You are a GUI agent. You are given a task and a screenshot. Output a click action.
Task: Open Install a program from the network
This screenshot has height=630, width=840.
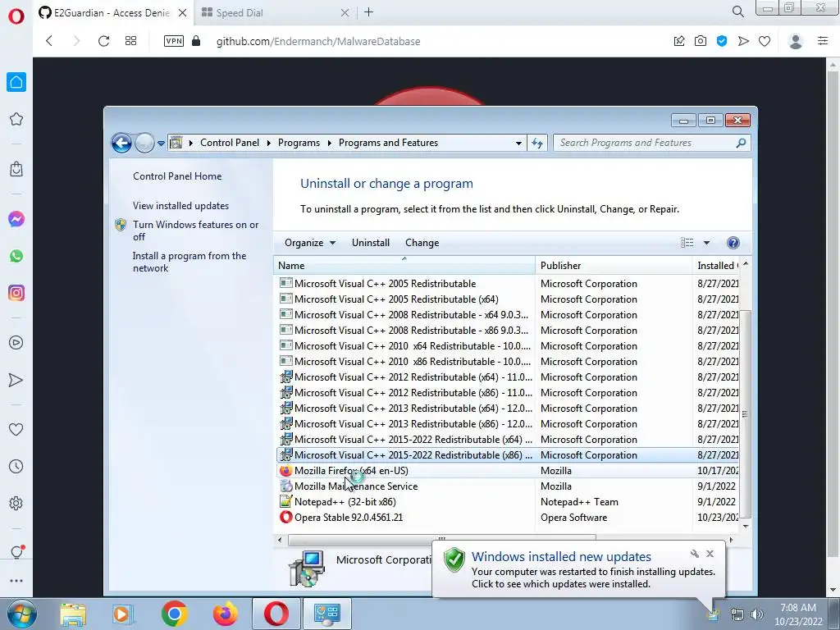pos(189,262)
